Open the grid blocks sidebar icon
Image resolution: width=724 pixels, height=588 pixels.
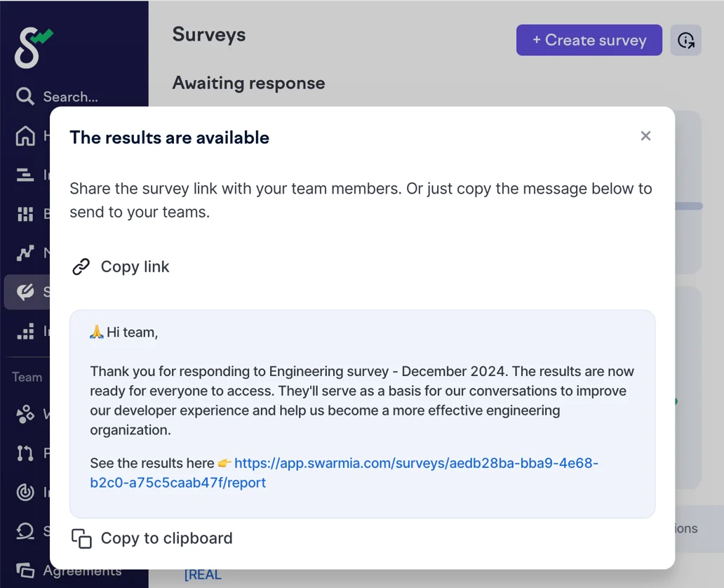25,214
